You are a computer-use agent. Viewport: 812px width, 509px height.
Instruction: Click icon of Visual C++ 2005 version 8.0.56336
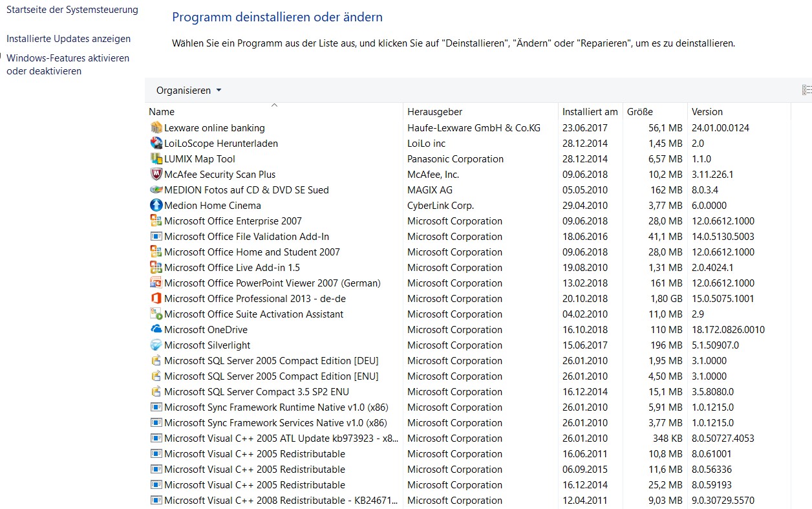[x=156, y=469]
